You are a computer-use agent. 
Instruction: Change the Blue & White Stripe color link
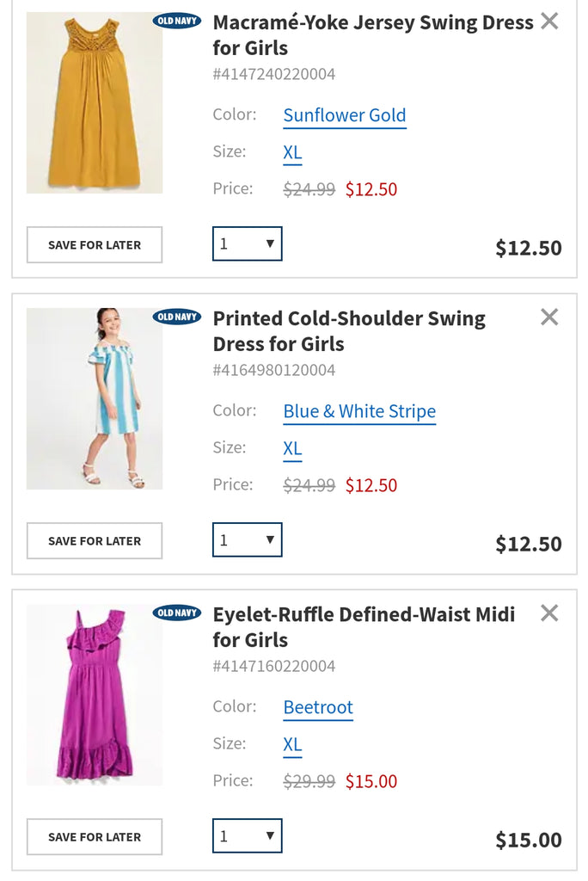click(359, 411)
